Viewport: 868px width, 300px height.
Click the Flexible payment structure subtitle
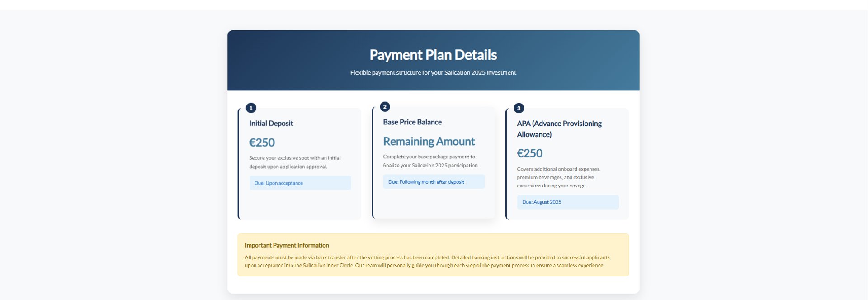pyautogui.click(x=433, y=72)
